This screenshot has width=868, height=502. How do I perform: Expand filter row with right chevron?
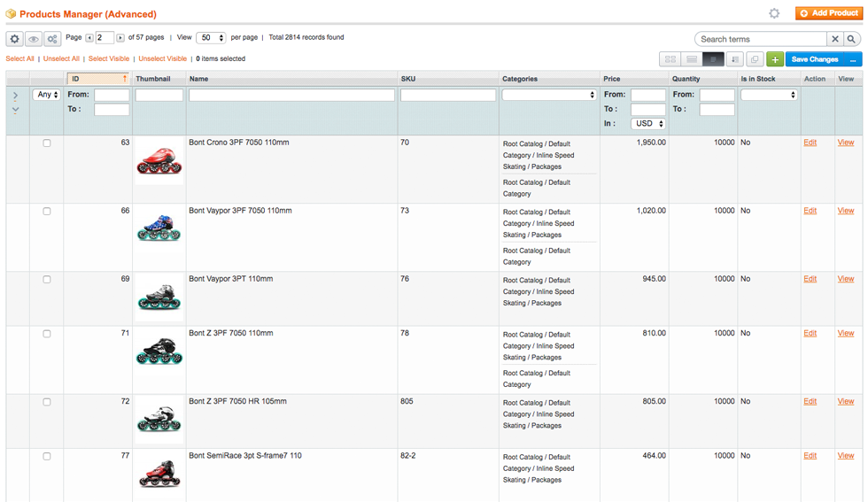pyautogui.click(x=16, y=96)
